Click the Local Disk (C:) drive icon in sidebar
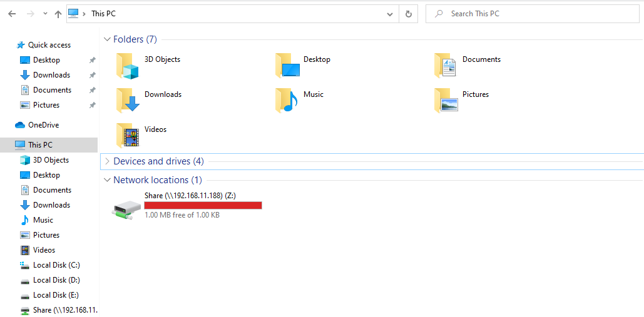This screenshot has width=644, height=317. pos(25,265)
